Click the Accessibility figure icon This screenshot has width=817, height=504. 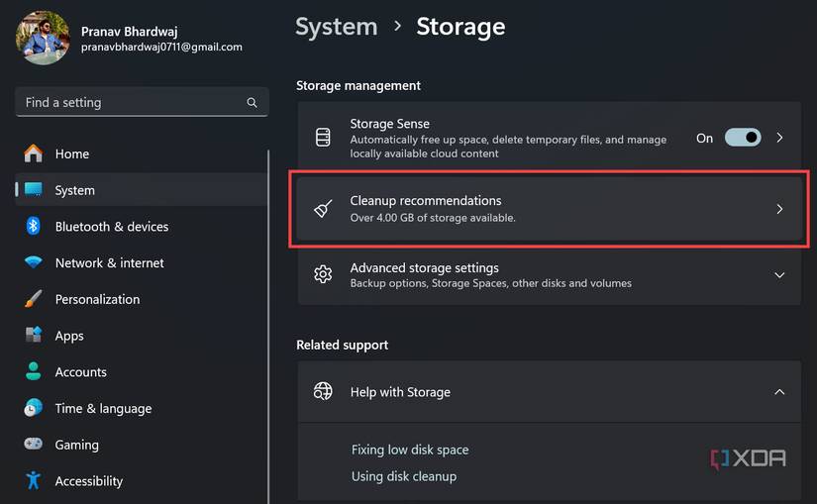pos(34,481)
